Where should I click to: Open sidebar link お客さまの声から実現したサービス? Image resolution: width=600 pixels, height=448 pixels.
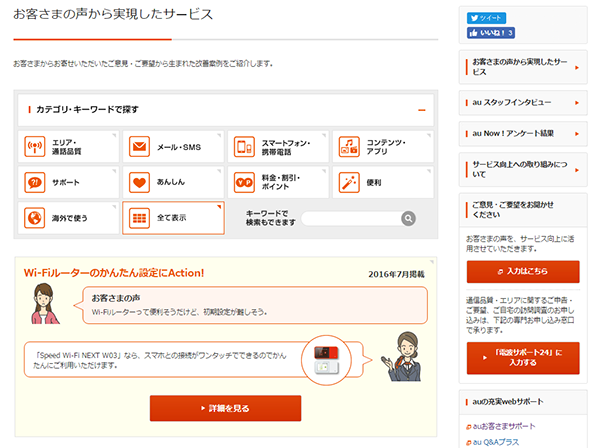[x=519, y=67]
